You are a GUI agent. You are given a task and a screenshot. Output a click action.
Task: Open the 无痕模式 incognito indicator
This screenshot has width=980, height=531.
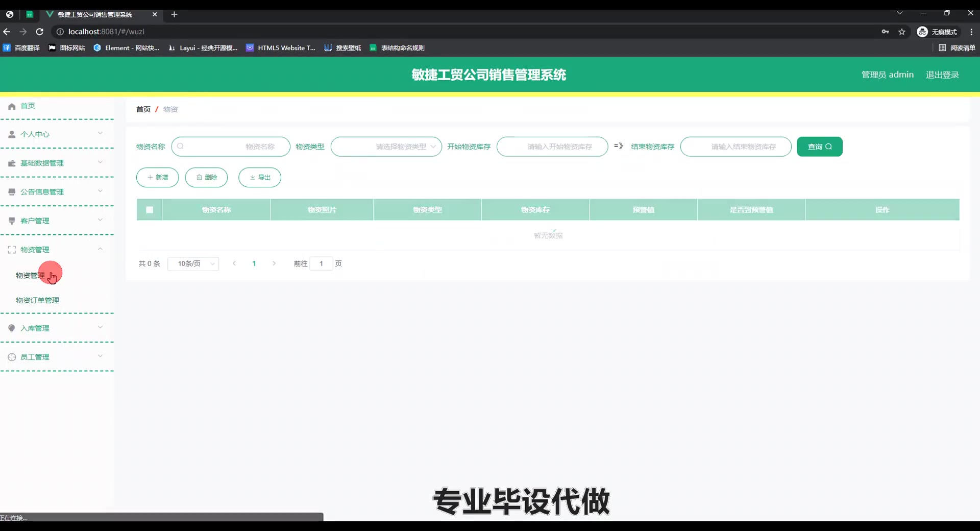[937, 32]
